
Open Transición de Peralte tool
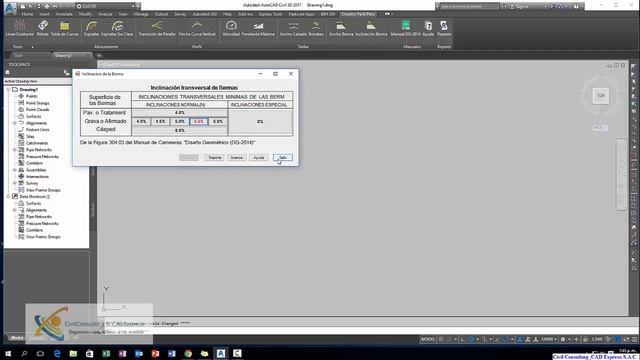point(157,29)
